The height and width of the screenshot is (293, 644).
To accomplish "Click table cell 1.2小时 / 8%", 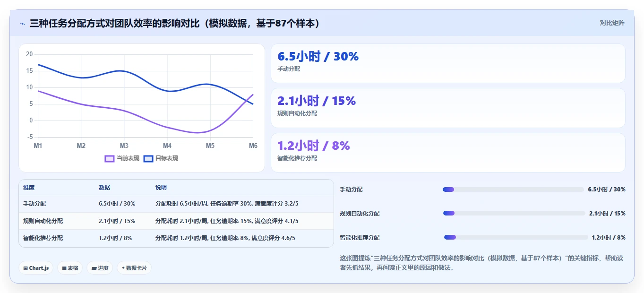I will (115, 238).
